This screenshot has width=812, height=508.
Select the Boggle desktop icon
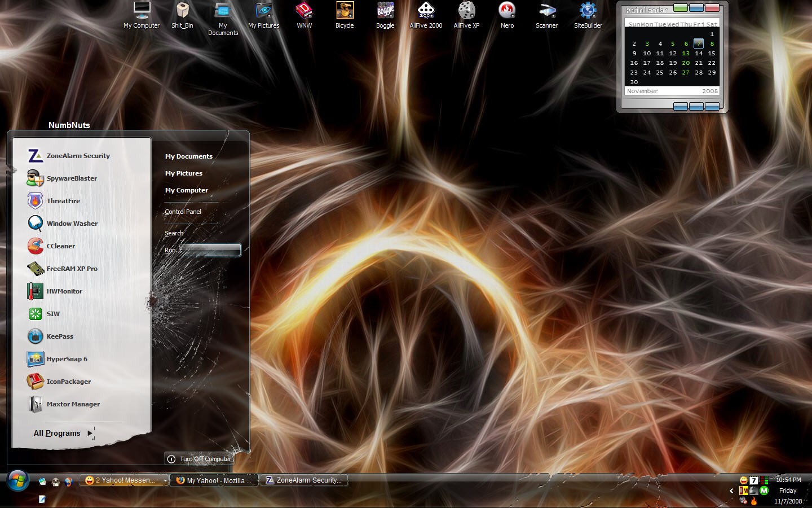(385, 15)
